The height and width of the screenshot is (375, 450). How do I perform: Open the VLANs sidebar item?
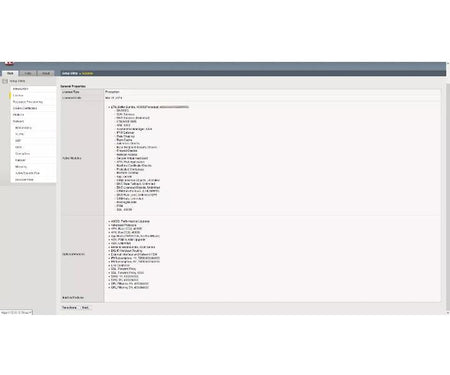(x=19, y=134)
